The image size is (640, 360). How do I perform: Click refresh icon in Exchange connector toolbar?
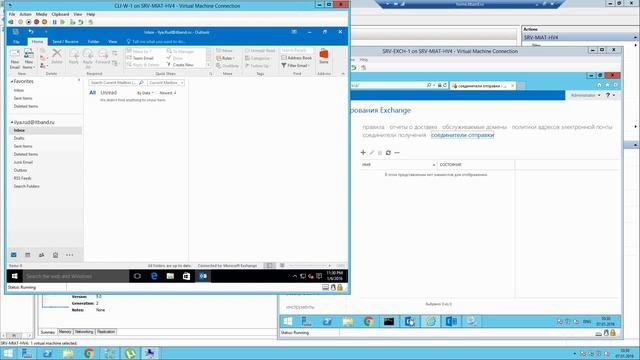[388, 152]
